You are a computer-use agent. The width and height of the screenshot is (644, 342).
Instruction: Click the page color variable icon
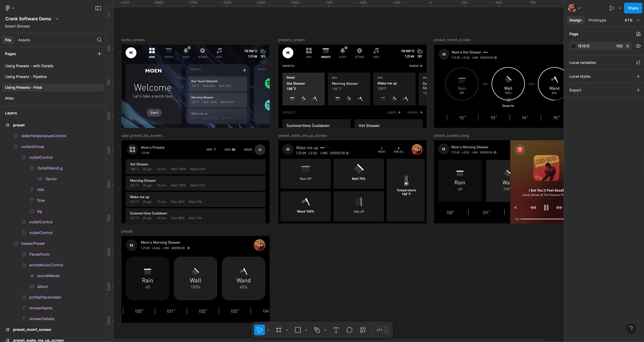pyautogui.click(x=638, y=34)
